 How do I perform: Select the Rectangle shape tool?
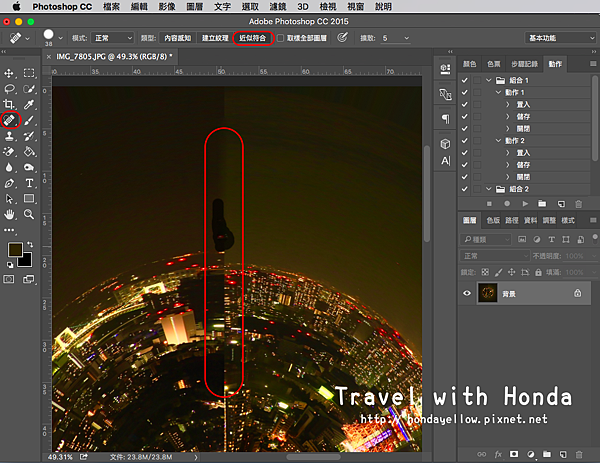29,199
